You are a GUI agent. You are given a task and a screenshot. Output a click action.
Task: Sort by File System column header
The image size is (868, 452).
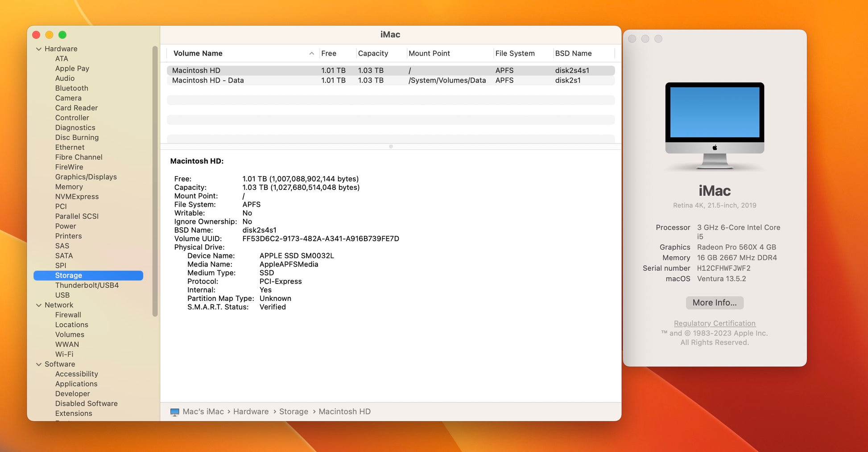[x=515, y=53]
